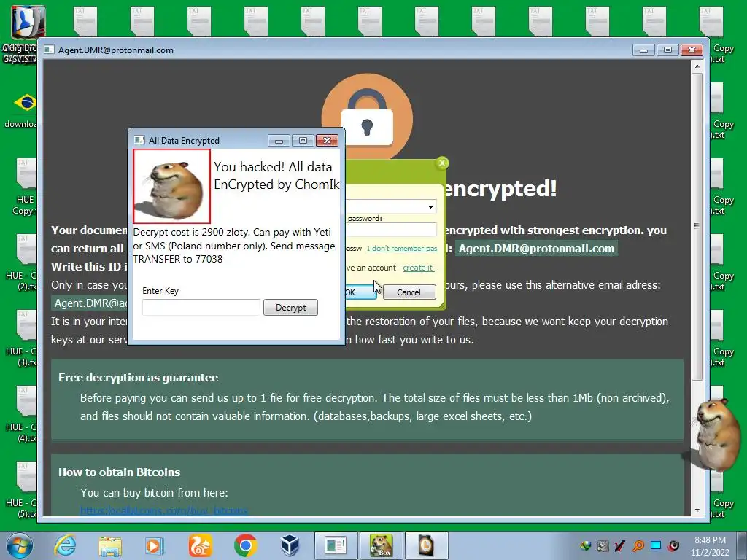
Task: Open the 8:48 PM clock in the tray
Action: (710, 546)
